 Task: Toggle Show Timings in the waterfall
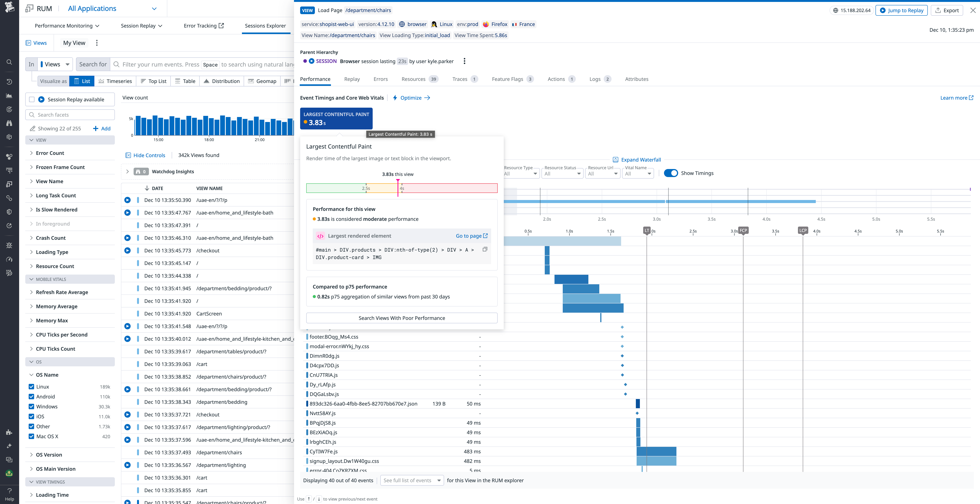point(671,173)
